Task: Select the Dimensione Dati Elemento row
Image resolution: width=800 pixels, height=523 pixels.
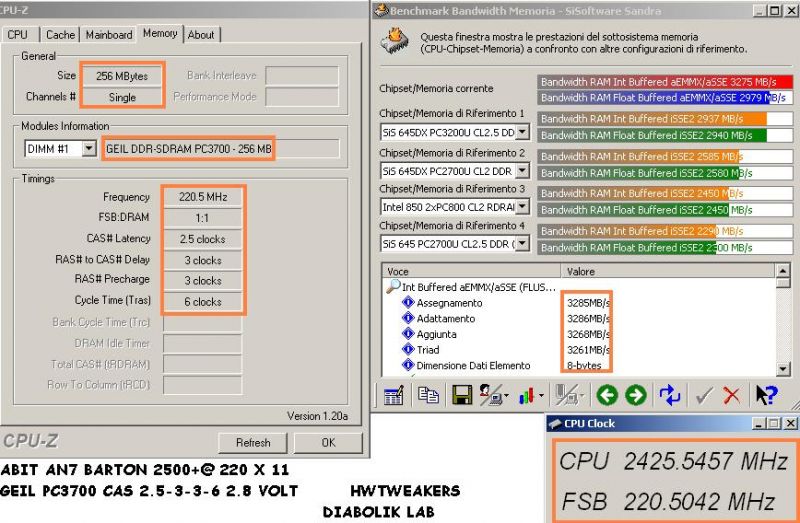Action: tap(579, 365)
